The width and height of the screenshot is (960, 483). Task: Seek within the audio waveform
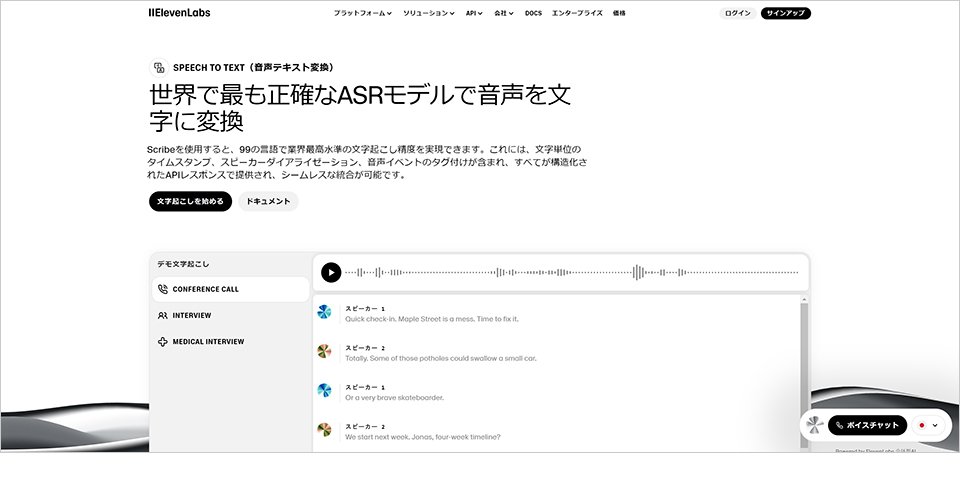click(572, 272)
